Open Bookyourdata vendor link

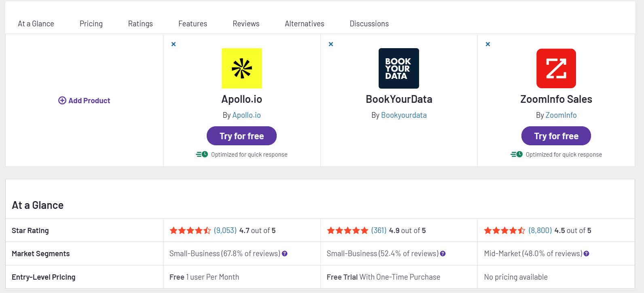[404, 115]
